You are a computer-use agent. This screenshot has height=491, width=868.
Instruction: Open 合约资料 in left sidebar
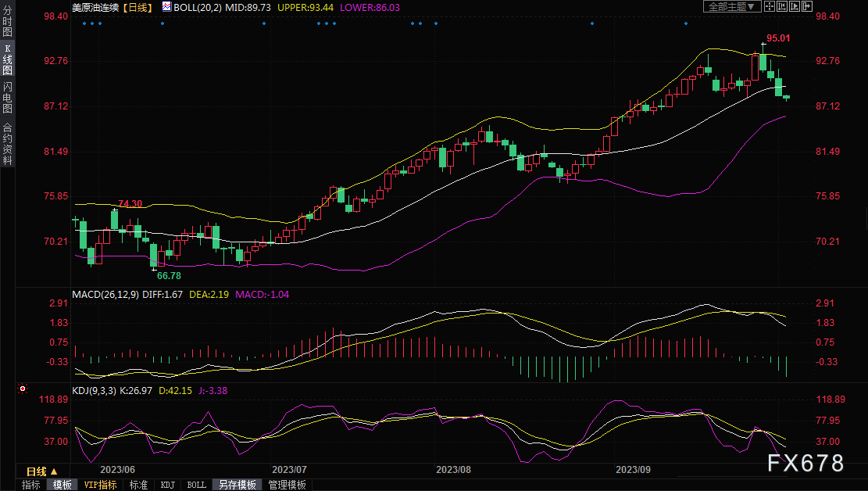click(7, 144)
